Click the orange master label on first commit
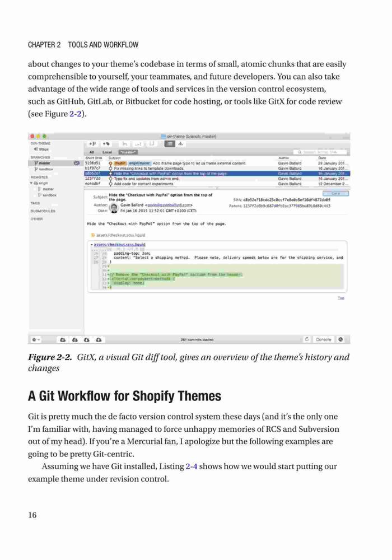392x560 pixels. (120, 163)
